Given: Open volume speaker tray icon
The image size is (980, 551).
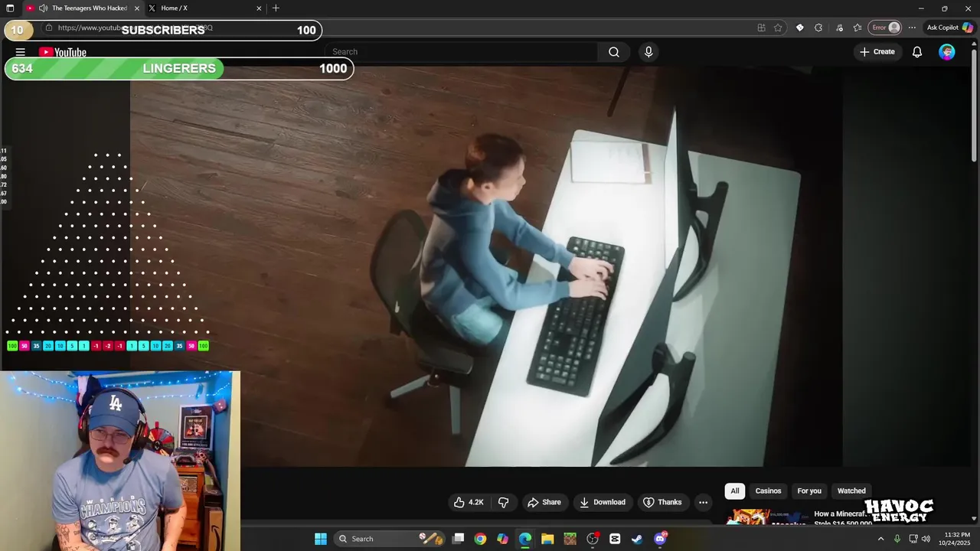Looking at the screenshot, I should click(926, 539).
